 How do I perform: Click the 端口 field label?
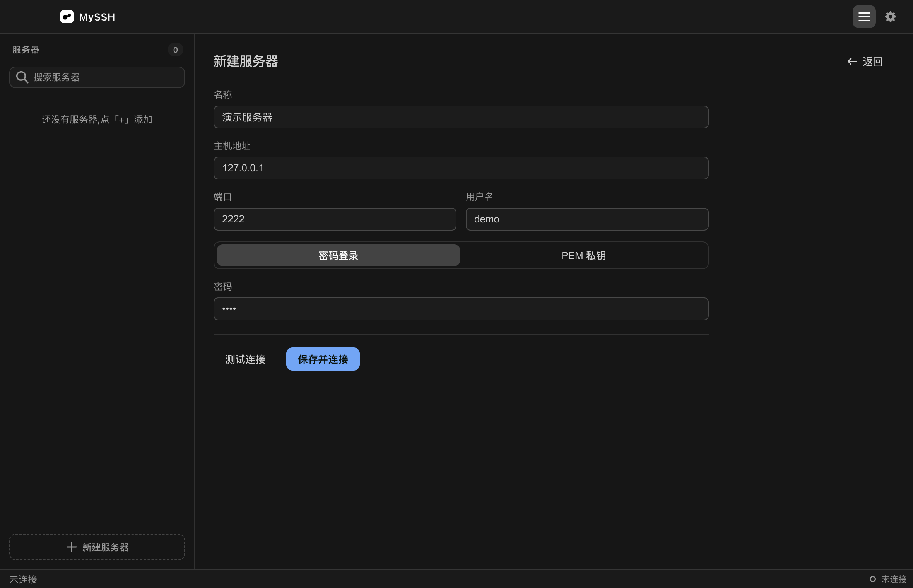(x=223, y=197)
